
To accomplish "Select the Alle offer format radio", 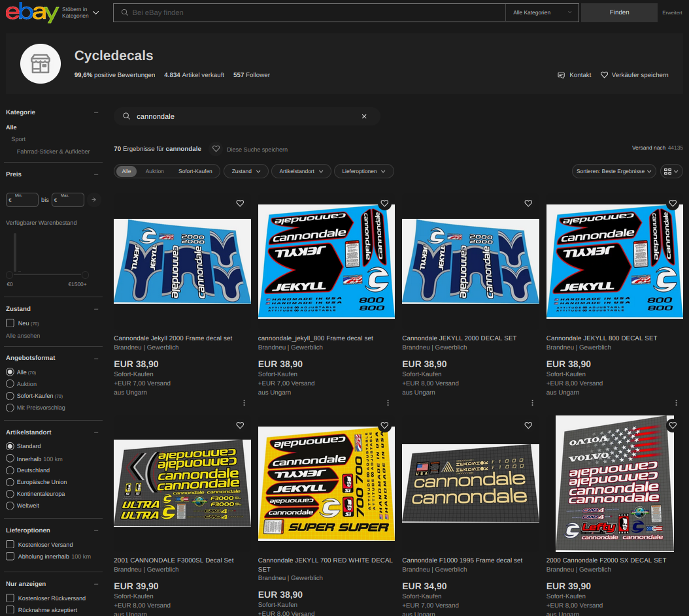I will tap(10, 372).
